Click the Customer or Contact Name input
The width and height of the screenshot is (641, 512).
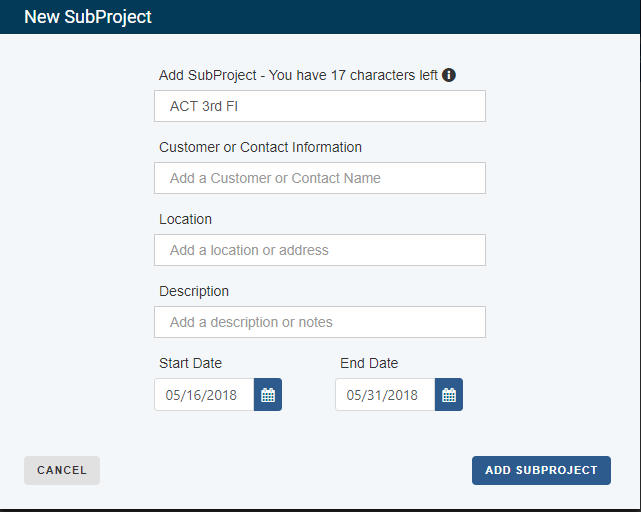(x=320, y=178)
